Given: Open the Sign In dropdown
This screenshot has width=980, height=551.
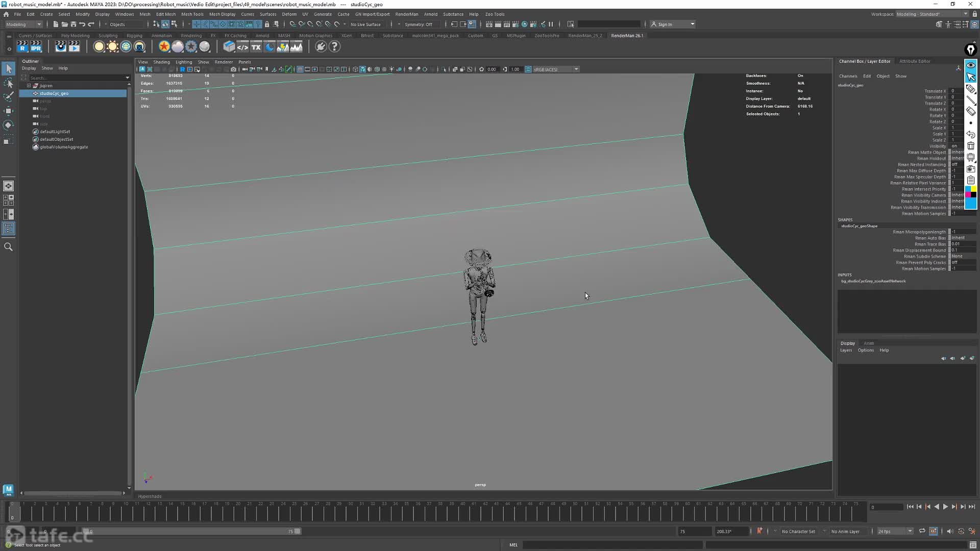Looking at the screenshot, I should pyautogui.click(x=673, y=24).
